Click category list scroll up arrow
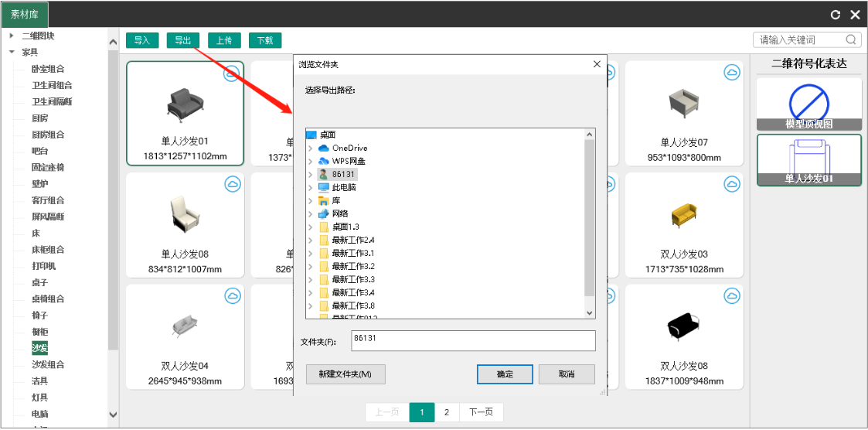 tap(113, 43)
